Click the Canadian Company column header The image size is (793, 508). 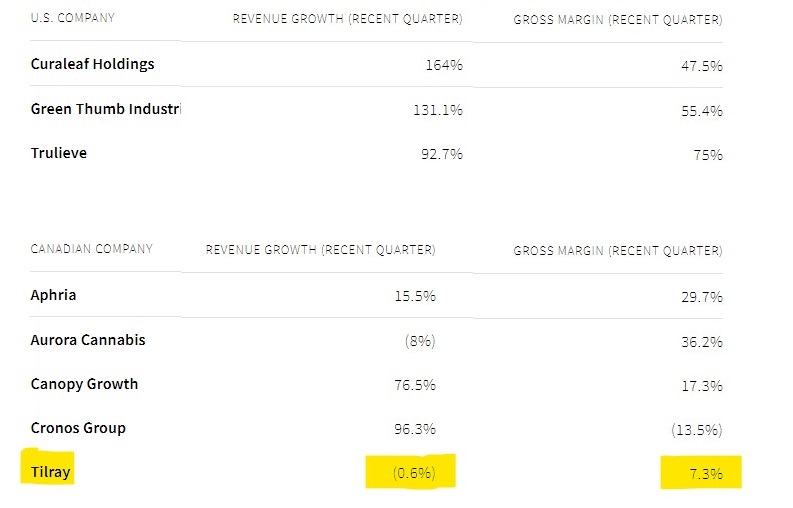(x=92, y=249)
